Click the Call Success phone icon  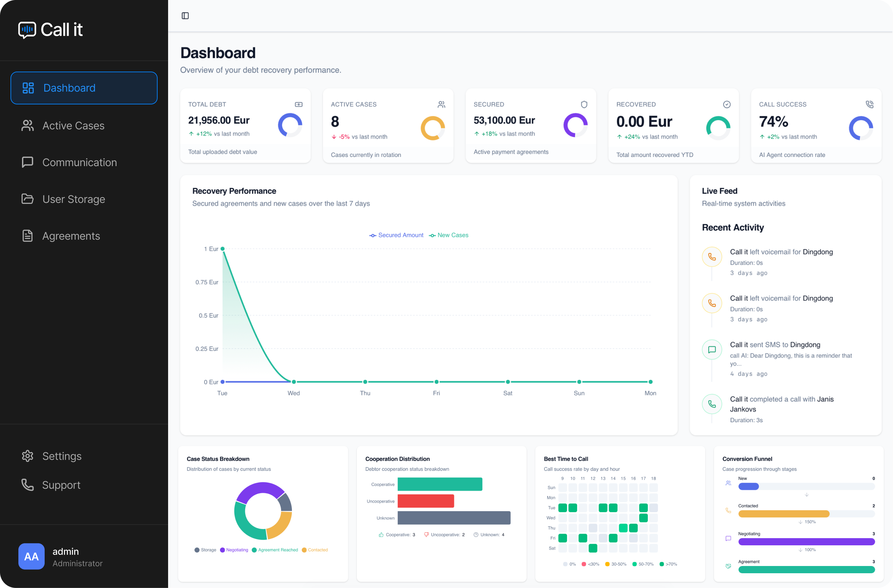point(869,104)
